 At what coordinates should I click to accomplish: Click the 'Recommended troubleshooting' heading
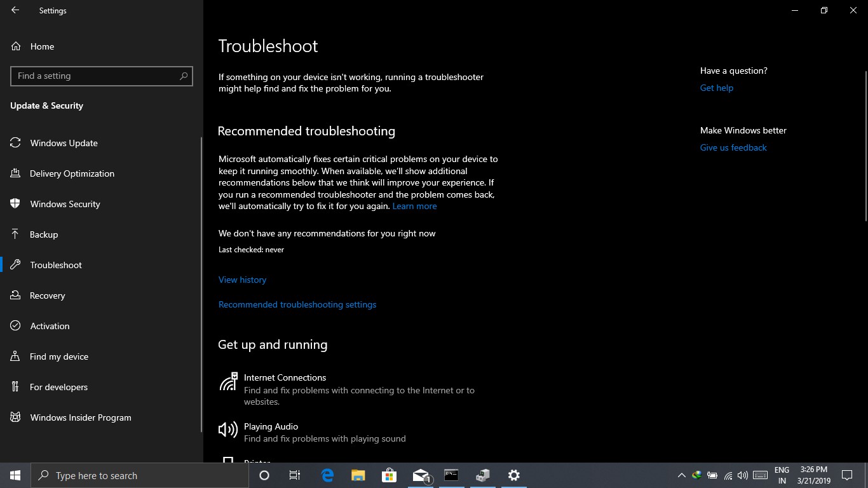(x=306, y=131)
